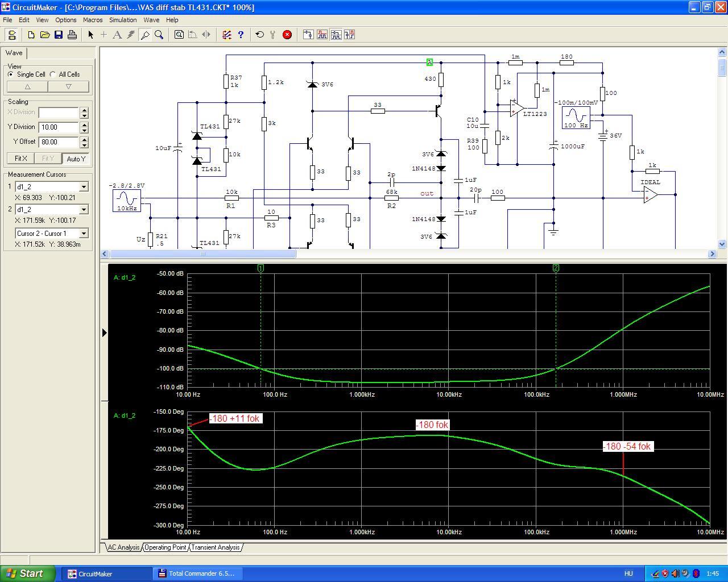
Task: Open the Measurement Cursor 2 dropdown
Action: [84, 210]
